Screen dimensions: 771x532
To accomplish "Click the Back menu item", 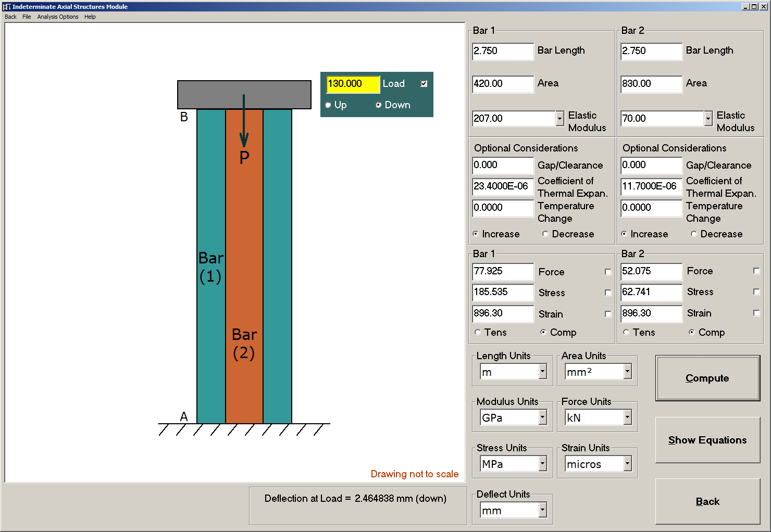I will pos(10,17).
